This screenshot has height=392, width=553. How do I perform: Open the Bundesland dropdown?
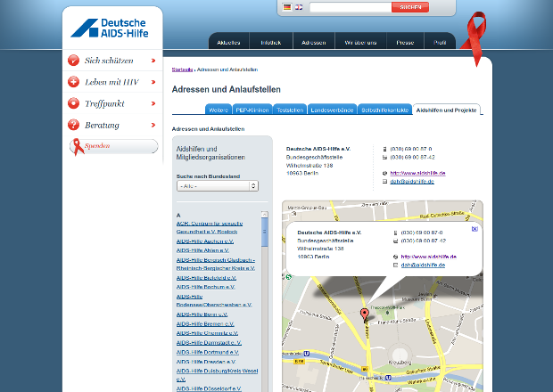tap(218, 186)
